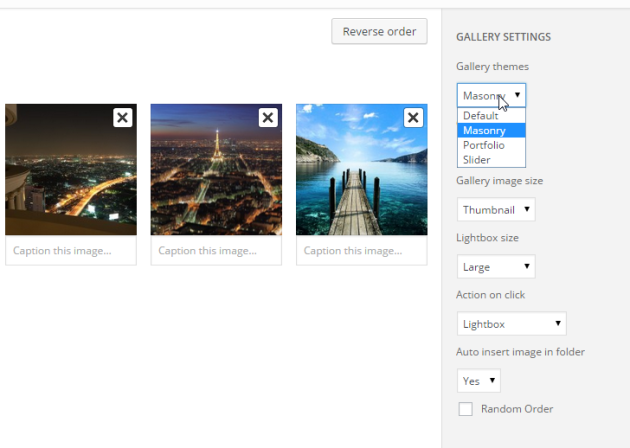Open the Gallery themes dropdown showing Masonry
This screenshot has height=448, width=630.
[x=491, y=95]
